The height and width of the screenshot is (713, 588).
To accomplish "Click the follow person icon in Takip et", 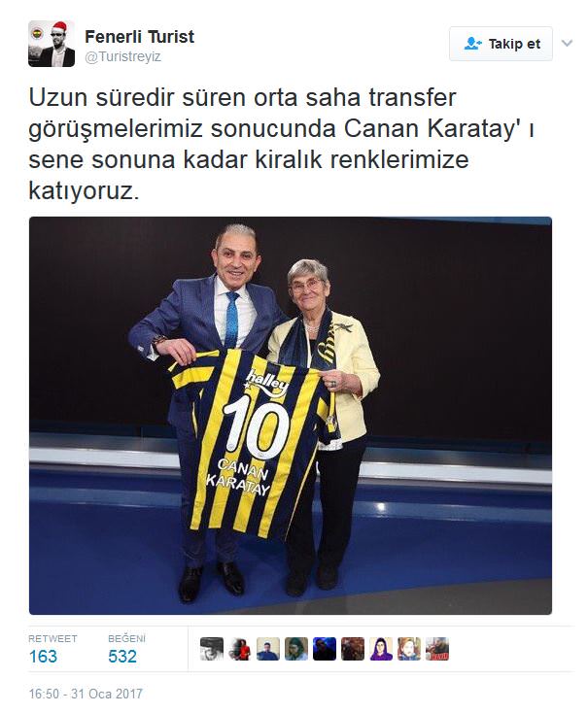I will tap(473, 44).
